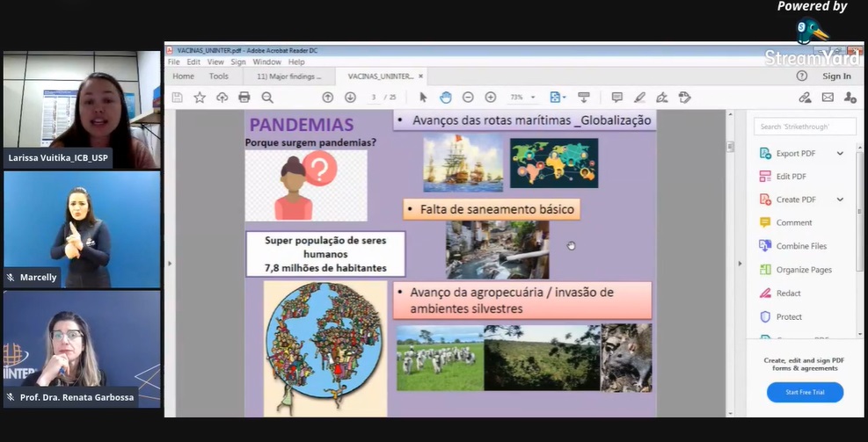This screenshot has height=442, width=868.
Task: Click Sign In
Action: (x=836, y=76)
